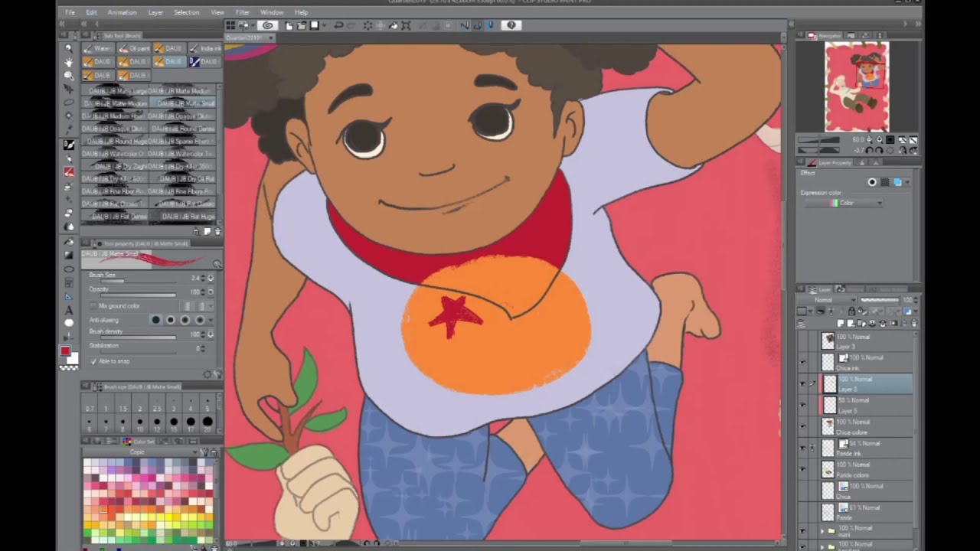Open the File menu
980x551 pixels.
point(70,12)
